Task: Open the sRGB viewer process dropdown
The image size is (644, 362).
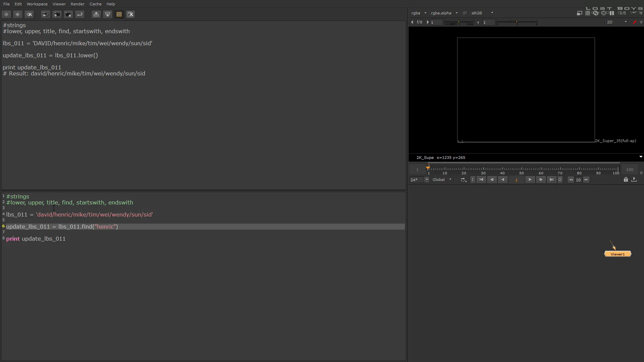Action: pyautogui.click(x=482, y=13)
